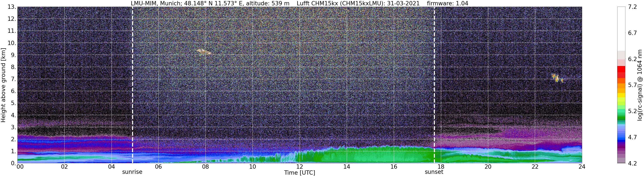
Task: Click the y-axis tick label '0.'
Action: click(13, 163)
